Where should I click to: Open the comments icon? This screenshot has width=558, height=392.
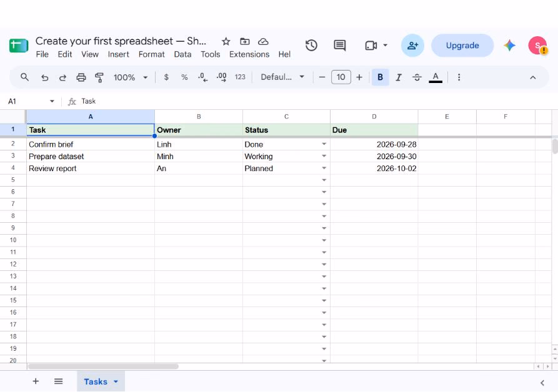[x=339, y=46]
